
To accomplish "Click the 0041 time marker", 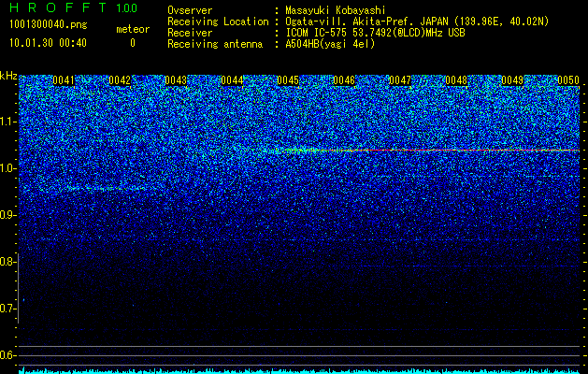I will point(64,80).
